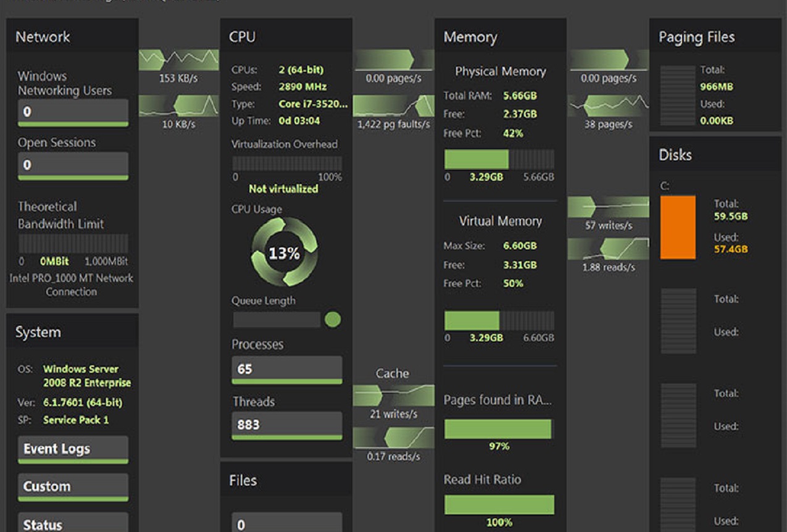The width and height of the screenshot is (787, 532).
Task: Click "Intel PRO_1000 MT Network Connection" adapter name
Action: point(72,285)
